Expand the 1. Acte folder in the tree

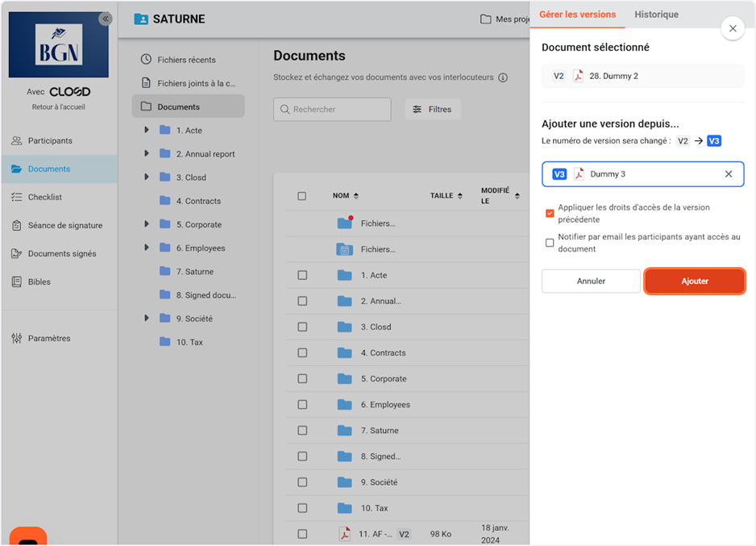click(146, 131)
